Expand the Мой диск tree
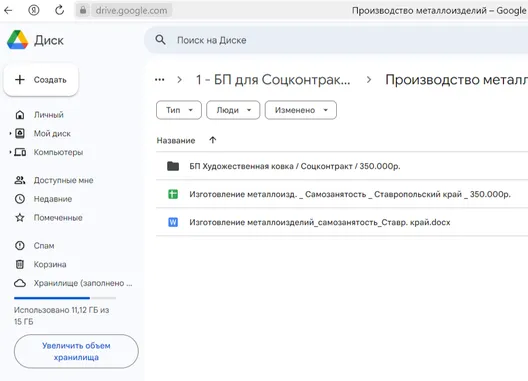528x381 pixels. (x=10, y=133)
